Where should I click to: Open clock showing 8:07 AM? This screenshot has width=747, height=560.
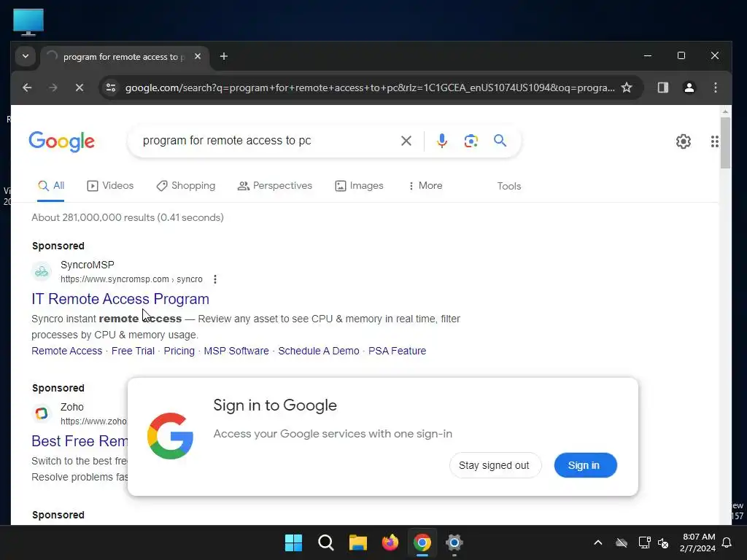698,542
